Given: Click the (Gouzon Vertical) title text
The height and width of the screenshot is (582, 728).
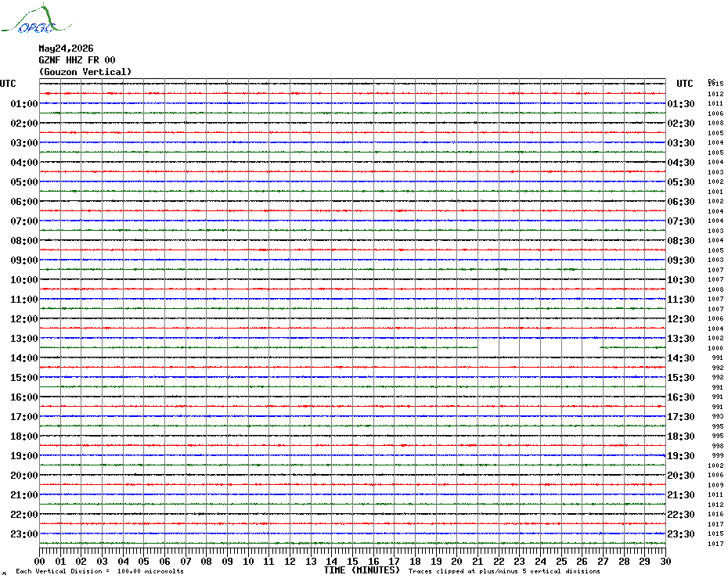Looking at the screenshot, I should point(85,72).
